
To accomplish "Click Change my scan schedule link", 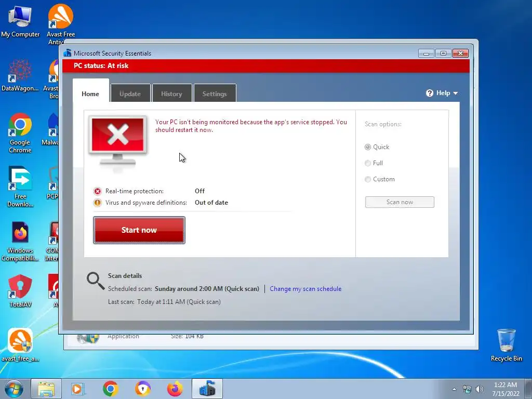I will pyautogui.click(x=305, y=289).
